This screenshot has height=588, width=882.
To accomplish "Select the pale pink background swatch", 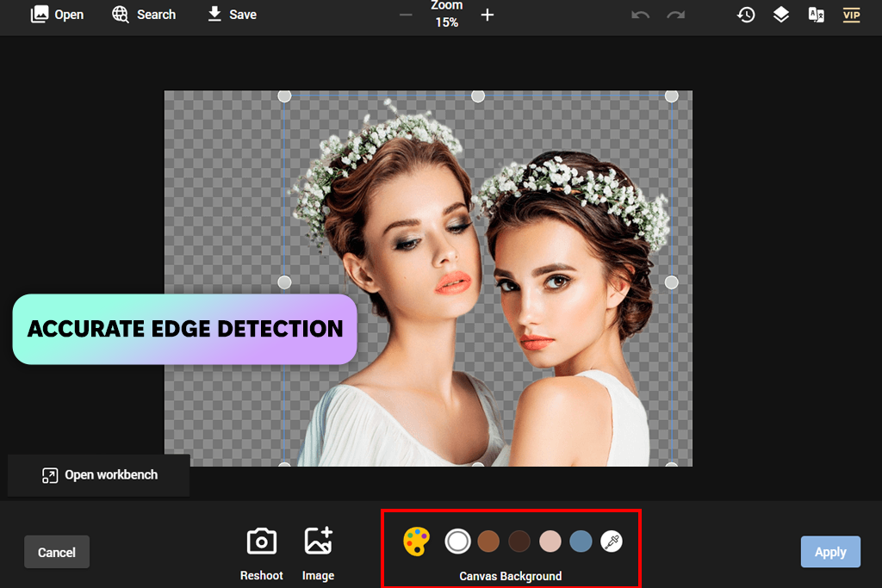I will tap(550, 542).
